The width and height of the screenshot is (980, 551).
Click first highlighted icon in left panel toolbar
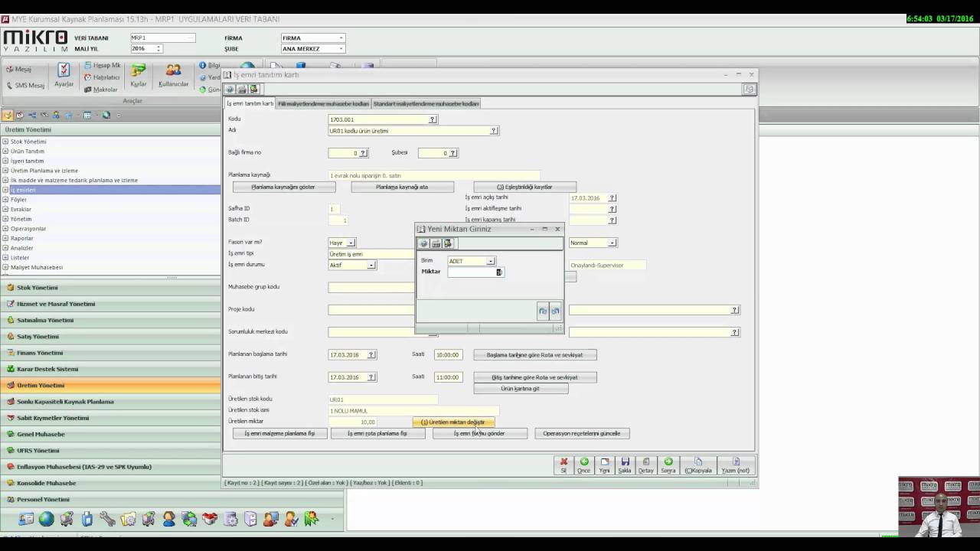(x=8, y=115)
